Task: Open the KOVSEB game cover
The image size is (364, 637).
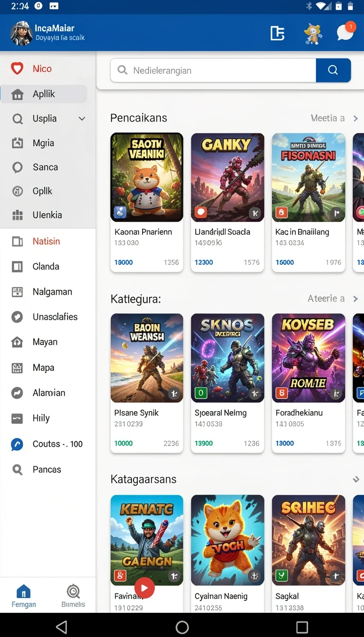Action: click(309, 358)
